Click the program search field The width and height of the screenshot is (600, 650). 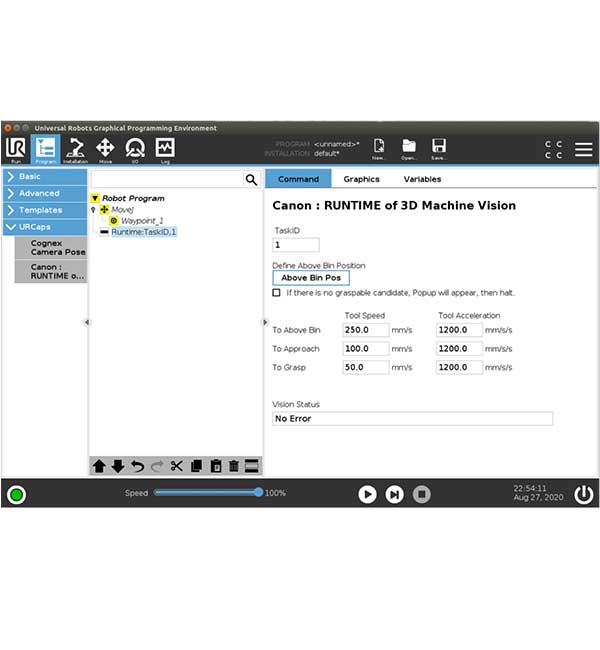coord(167,180)
